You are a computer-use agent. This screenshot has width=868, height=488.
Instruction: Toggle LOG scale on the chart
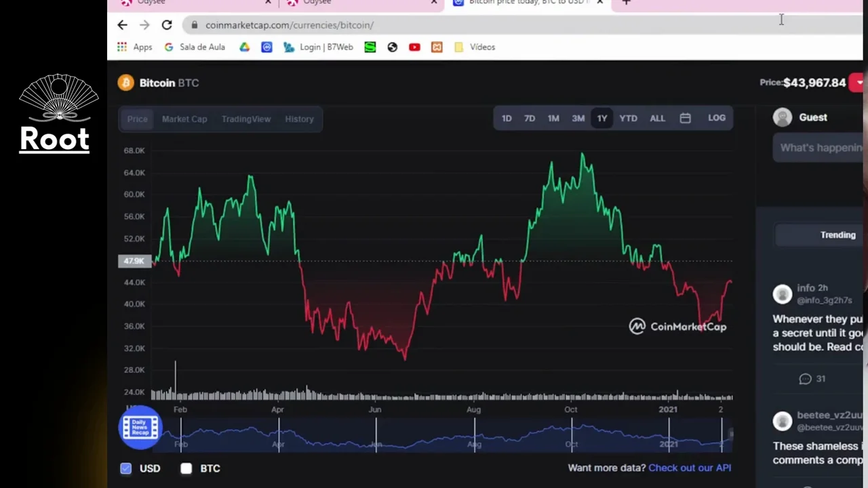[x=716, y=118]
